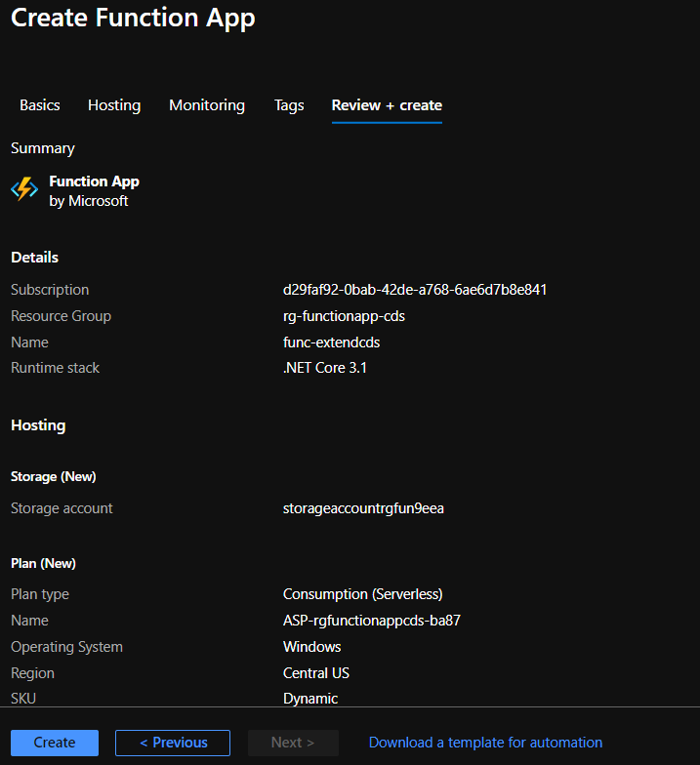
Task: Click the greyed-out Next button
Action: 293,743
